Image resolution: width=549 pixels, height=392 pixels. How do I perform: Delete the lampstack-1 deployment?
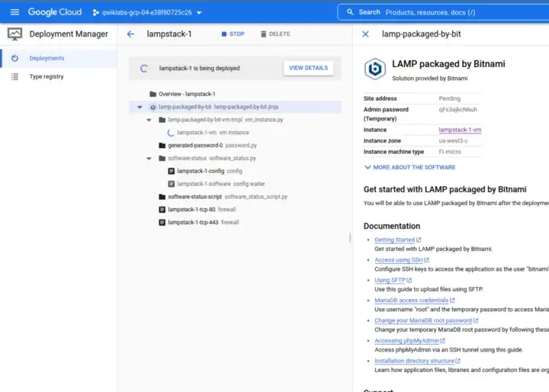coord(275,34)
